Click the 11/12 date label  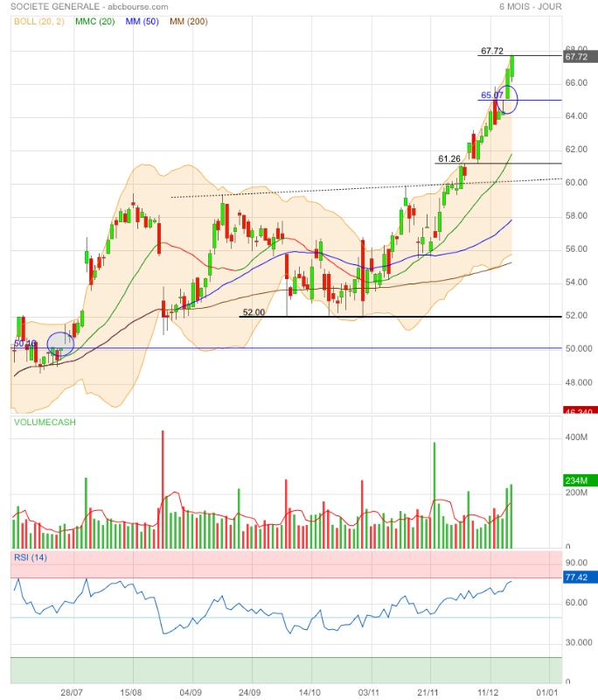pyautogui.click(x=488, y=692)
